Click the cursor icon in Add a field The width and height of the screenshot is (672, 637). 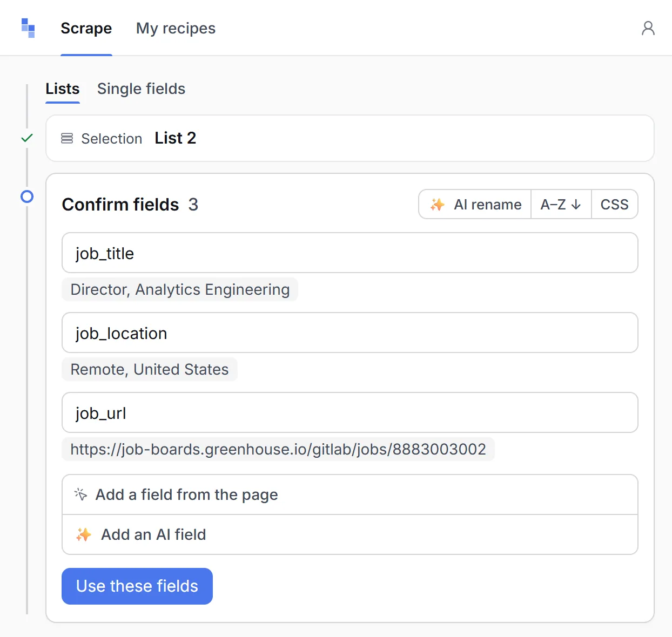(80, 494)
